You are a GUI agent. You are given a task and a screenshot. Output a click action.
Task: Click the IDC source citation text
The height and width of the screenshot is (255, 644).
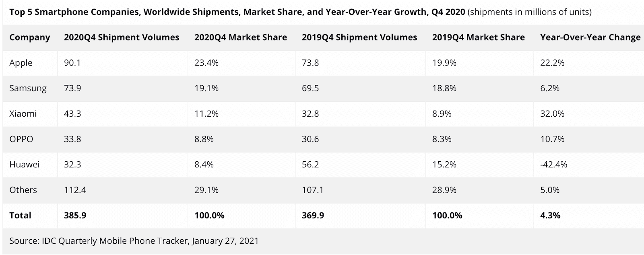coord(134,241)
